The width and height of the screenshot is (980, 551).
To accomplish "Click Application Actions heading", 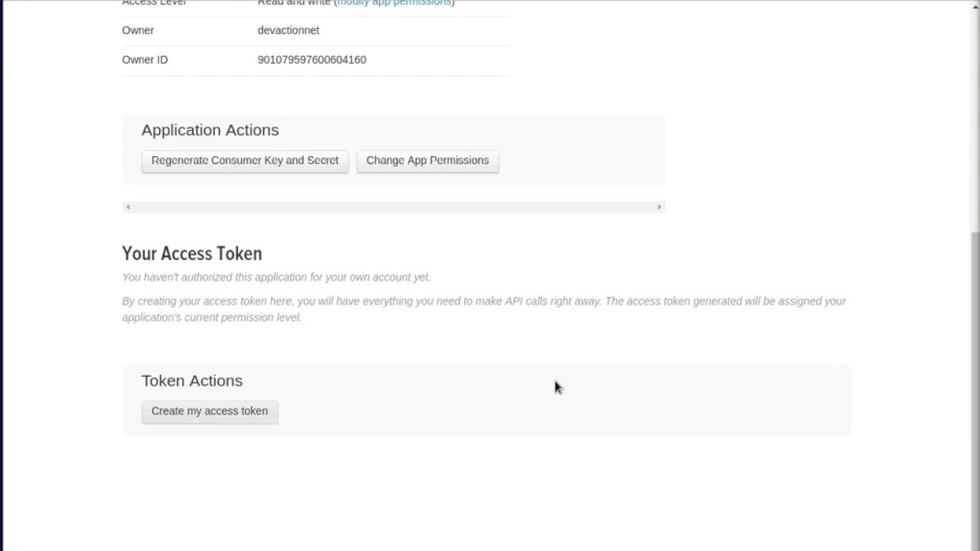I will tap(210, 130).
